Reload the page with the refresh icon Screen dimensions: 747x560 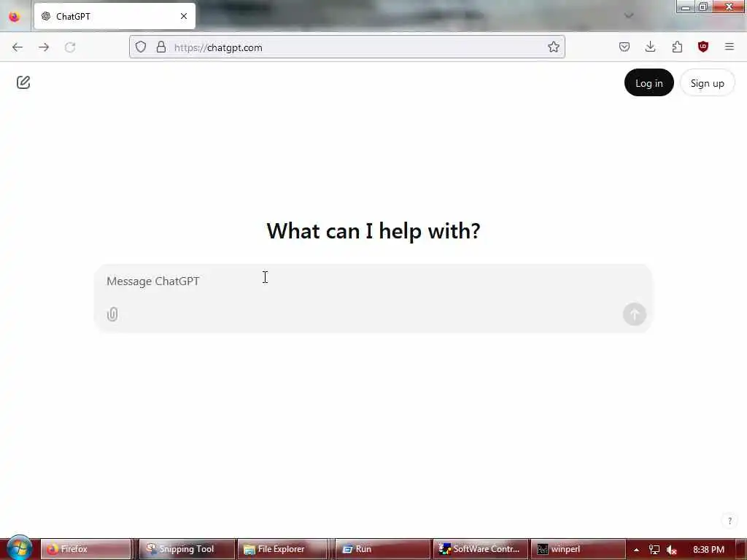[x=70, y=47]
